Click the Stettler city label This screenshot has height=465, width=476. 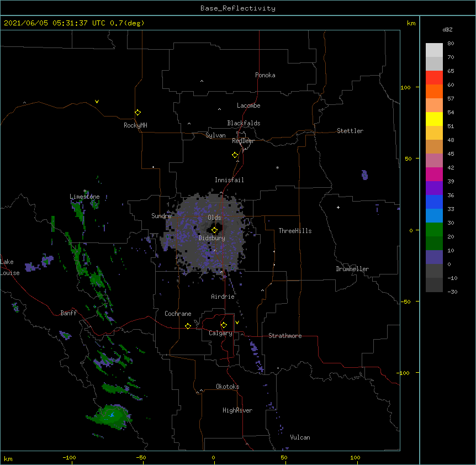coord(350,131)
